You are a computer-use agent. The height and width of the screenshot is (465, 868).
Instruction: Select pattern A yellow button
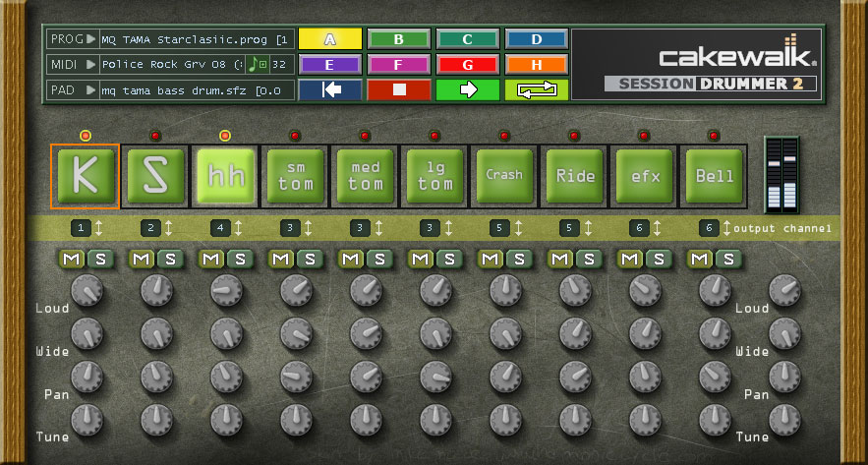click(x=330, y=39)
